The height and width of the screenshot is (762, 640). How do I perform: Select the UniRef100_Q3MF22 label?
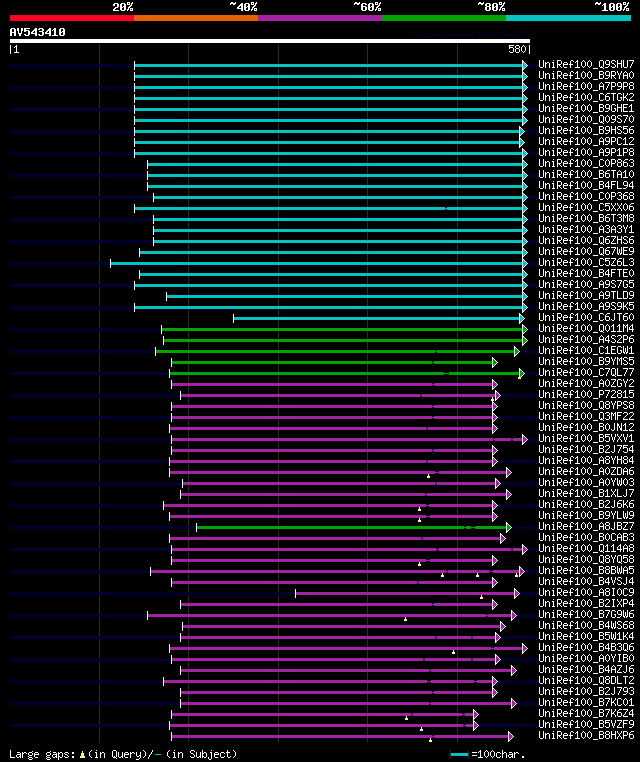[586, 416]
